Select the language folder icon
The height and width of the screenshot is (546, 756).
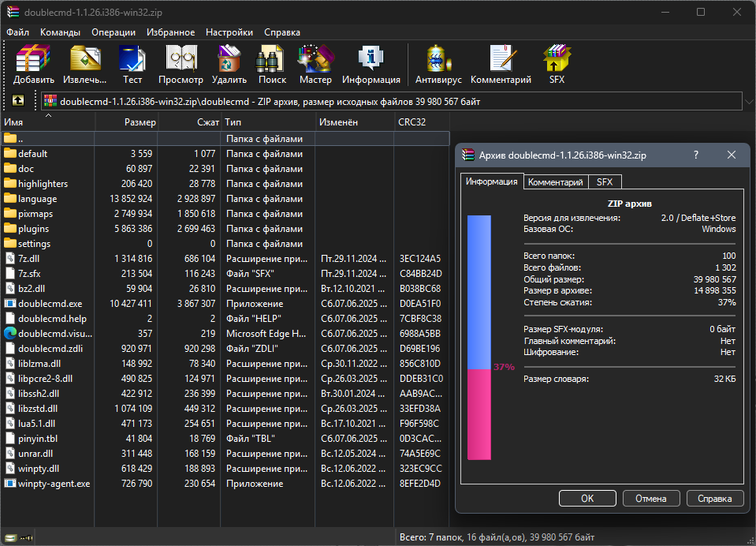point(10,198)
